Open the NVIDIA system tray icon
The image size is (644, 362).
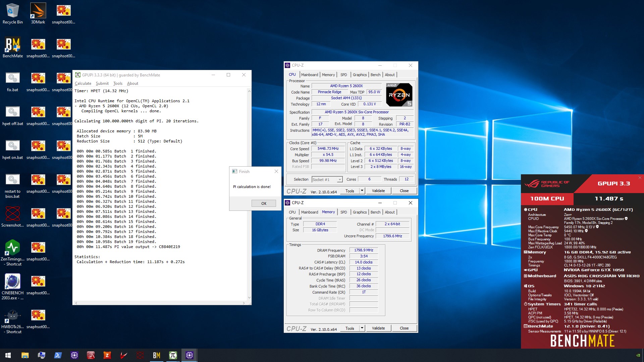coord(638,355)
